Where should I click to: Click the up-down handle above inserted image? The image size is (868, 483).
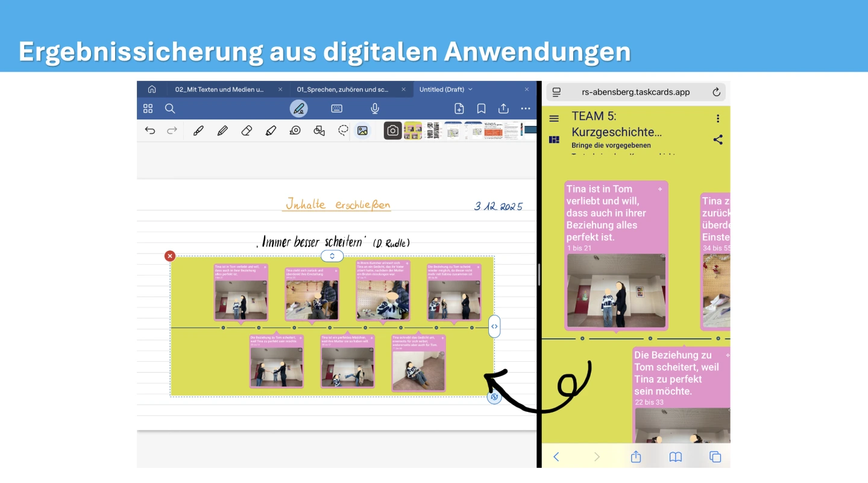pos(332,256)
